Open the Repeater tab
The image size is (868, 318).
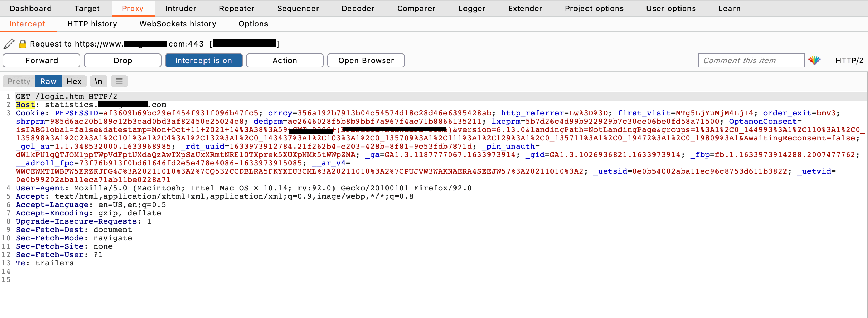[x=237, y=8]
